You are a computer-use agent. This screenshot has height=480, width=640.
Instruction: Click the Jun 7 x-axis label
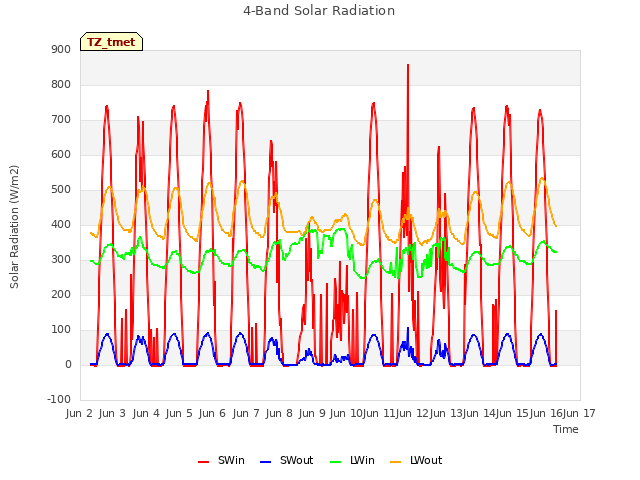pos(246,413)
